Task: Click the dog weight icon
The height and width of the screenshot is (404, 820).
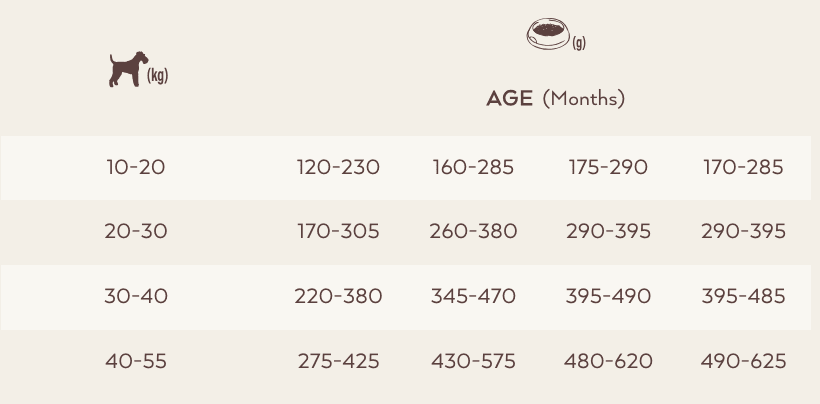Action: pyautogui.click(x=129, y=69)
